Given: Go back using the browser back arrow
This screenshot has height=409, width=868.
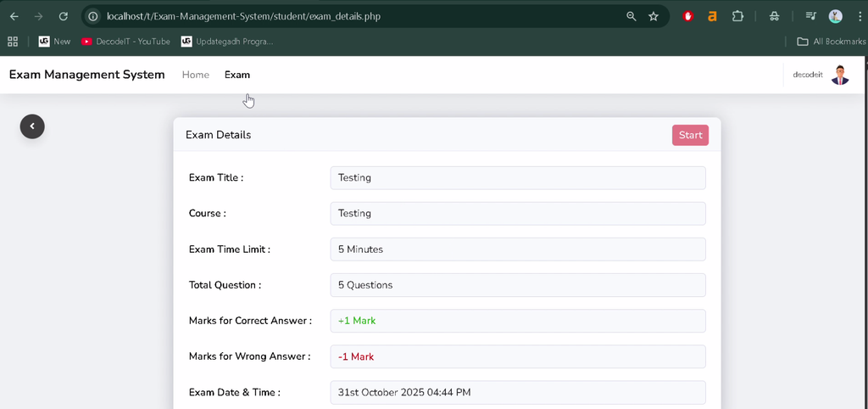Looking at the screenshot, I should point(14,16).
